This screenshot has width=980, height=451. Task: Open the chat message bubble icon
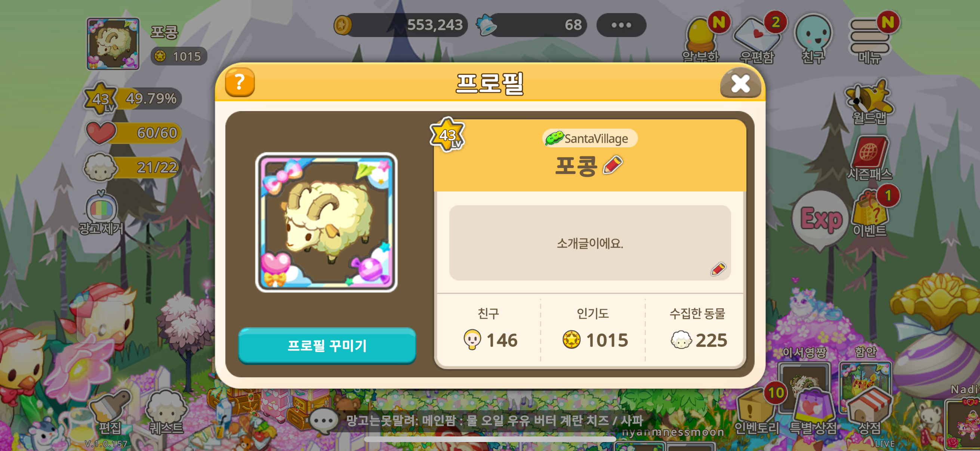pyautogui.click(x=323, y=421)
